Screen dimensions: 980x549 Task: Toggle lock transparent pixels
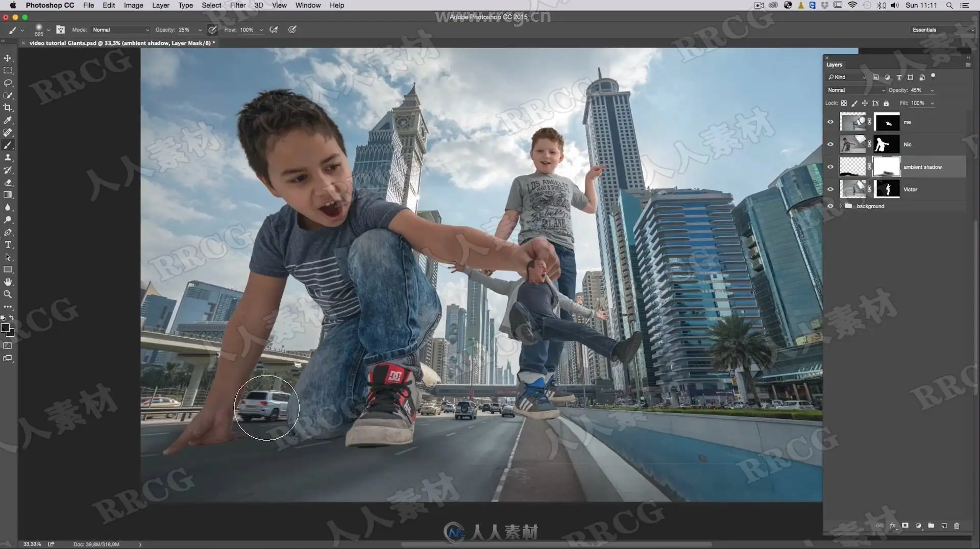(x=844, y=103)
